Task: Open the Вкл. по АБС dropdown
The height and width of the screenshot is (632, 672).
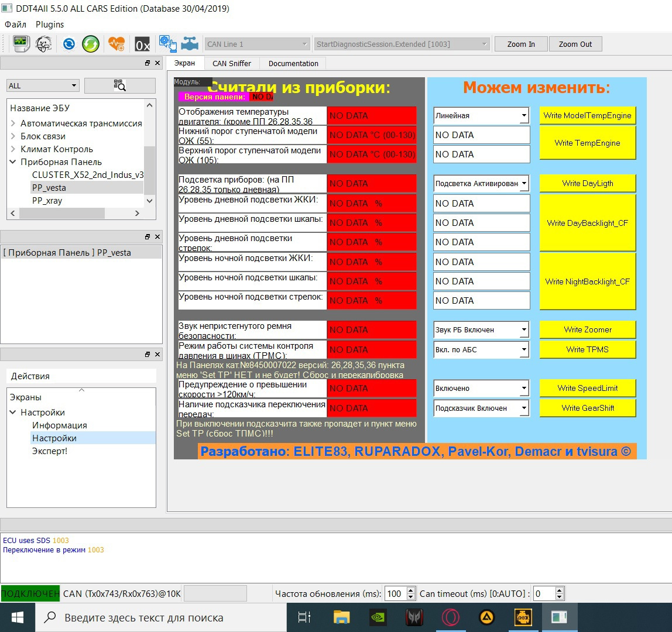Action: [x=481, y=349]
